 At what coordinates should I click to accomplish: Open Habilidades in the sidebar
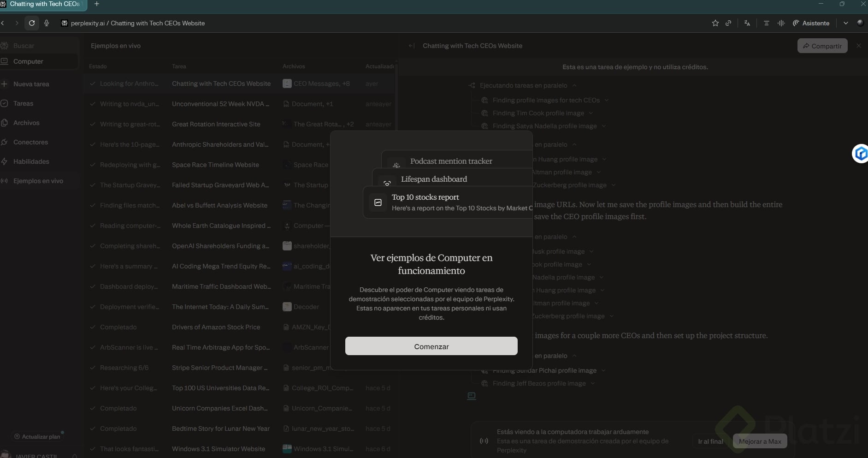(x=39, y=161)
